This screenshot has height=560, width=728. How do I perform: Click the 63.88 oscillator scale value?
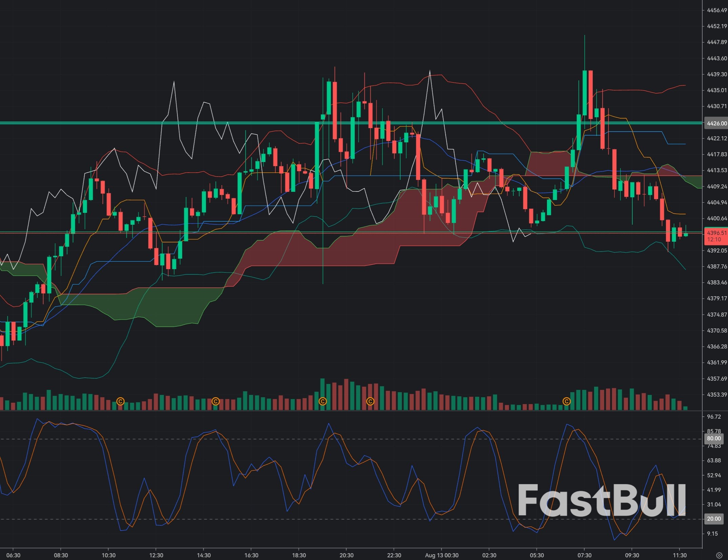714,460
